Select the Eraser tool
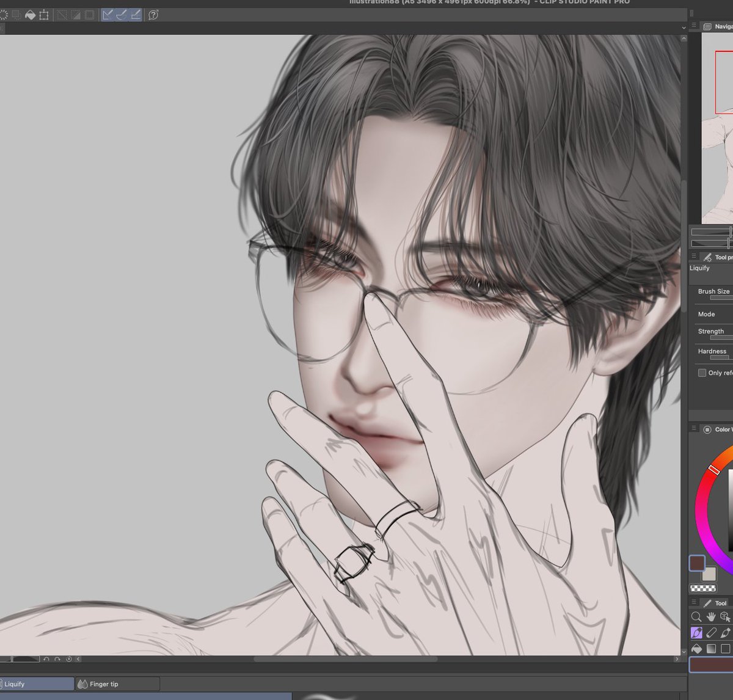The image size is (733, 700). click(711, 633)
